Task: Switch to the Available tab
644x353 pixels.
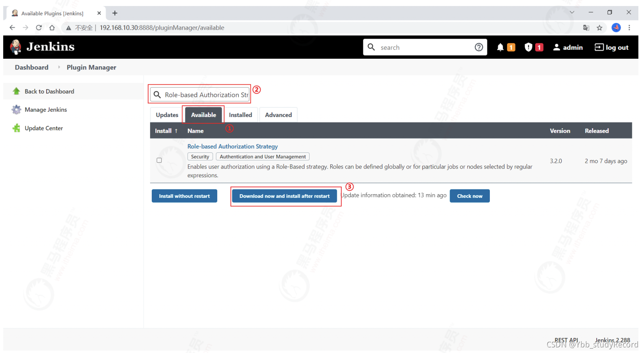Action: point(204,115)
